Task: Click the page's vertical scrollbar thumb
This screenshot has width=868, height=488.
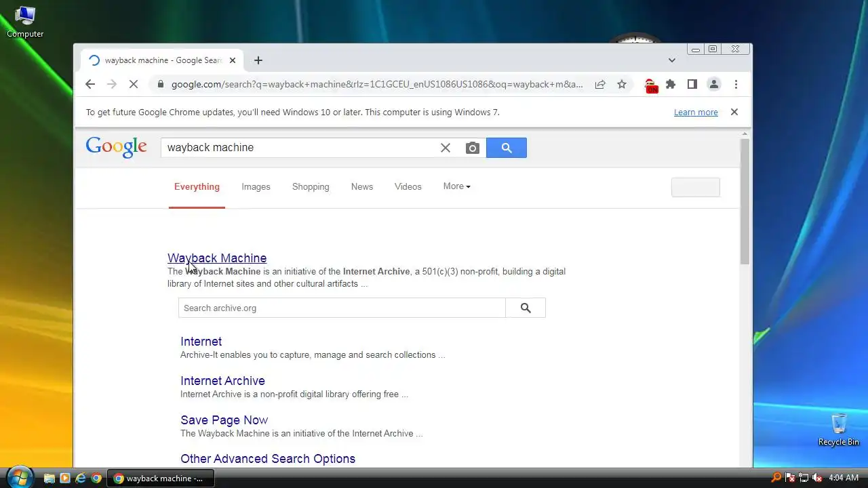Action: (x=745, y=201)
